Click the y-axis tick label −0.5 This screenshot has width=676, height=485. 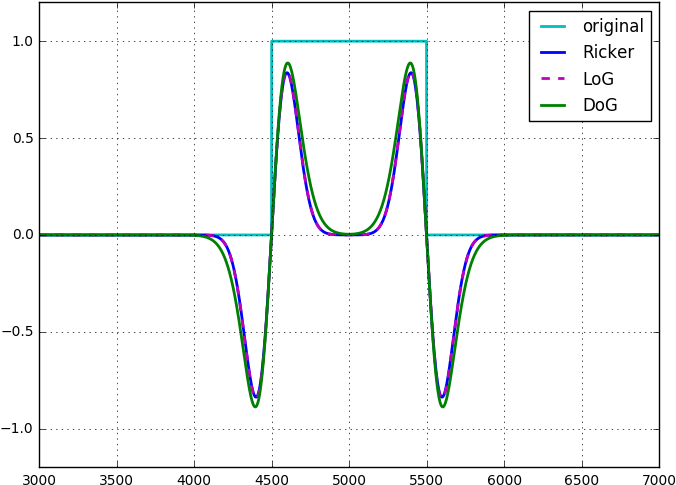(x=18, y=332)
